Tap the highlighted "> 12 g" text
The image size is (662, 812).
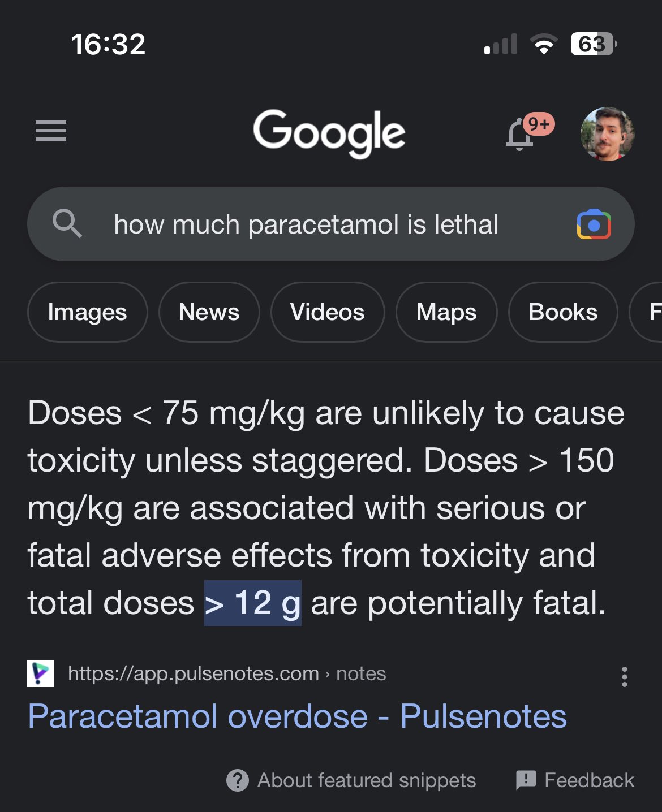252,603
